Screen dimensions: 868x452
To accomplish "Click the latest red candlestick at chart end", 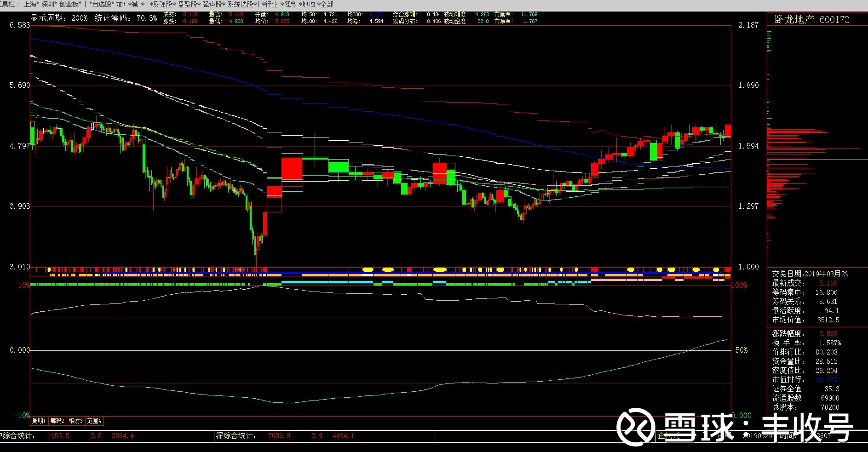I will point(728,131).
